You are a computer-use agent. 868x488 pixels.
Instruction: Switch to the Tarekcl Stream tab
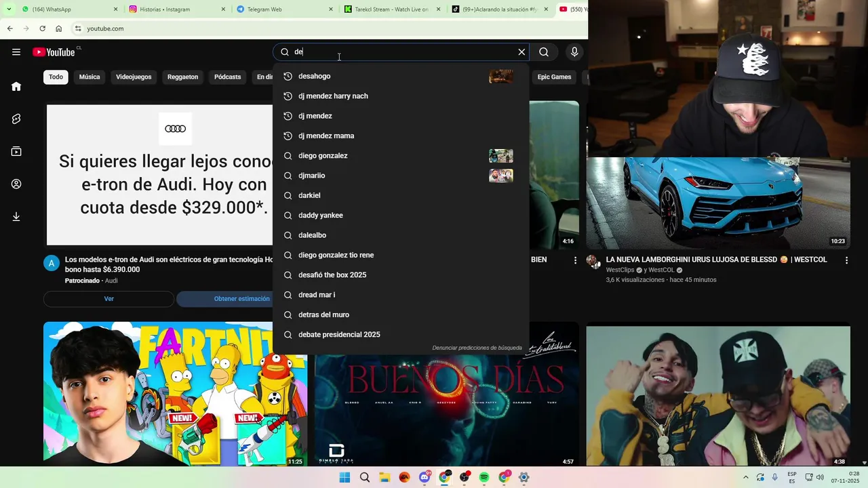391,9
